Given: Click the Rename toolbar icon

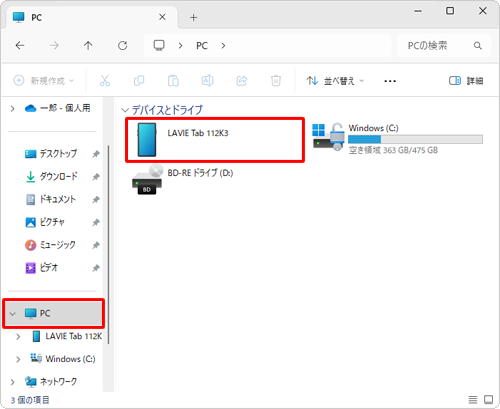Looking at the screenshot, I should click(x=207, y=81).
